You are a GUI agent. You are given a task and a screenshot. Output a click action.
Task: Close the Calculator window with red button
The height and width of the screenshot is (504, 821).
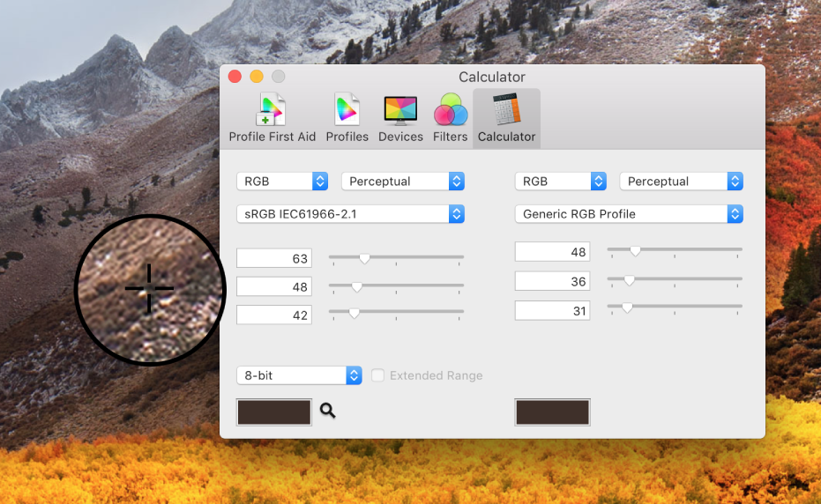(235, 77)
